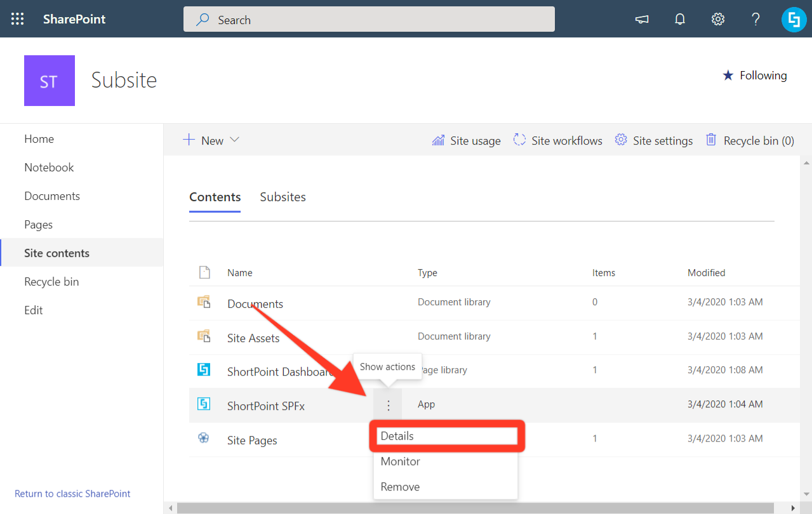The width and height of the screenshot is (812, 514).
Task: Click in the Search box
Action: [369, 19]
